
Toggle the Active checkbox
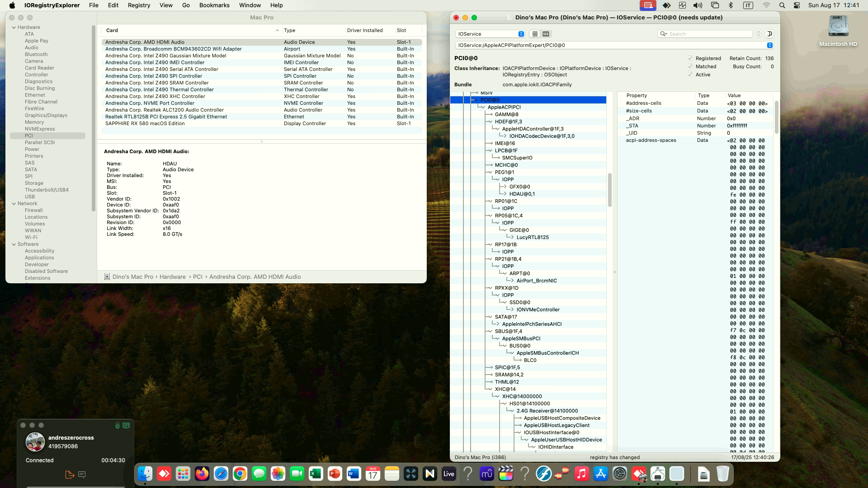pos(690,75)
